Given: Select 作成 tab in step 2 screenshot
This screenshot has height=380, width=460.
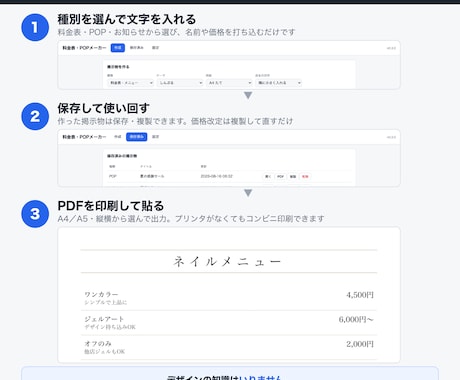Looking at the screenshot, I should [118, 137].
